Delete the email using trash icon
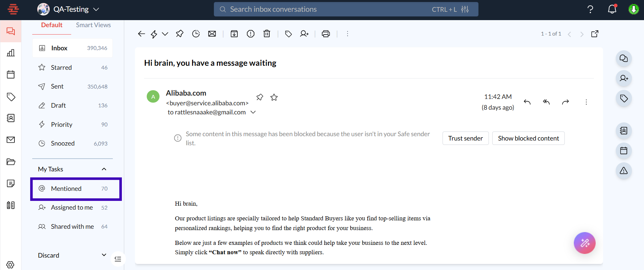This screenshot has width=644, height=270. (267, 34)
